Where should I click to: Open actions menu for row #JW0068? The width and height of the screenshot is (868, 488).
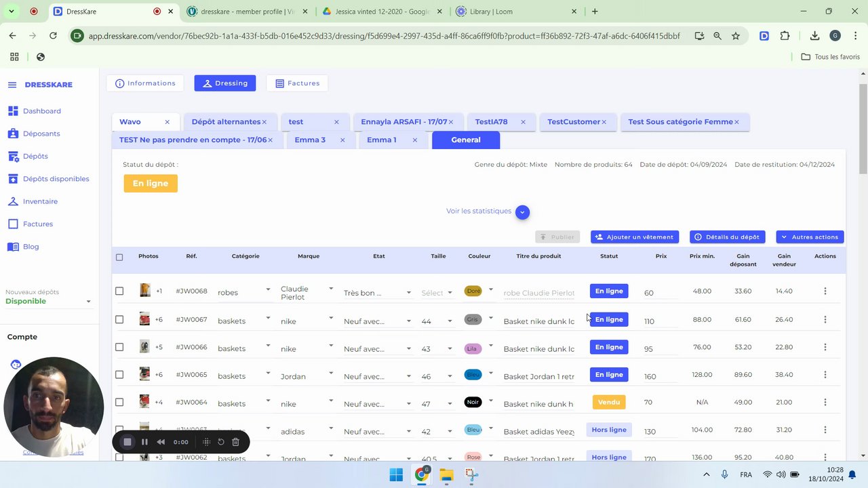tap(825, 291)
